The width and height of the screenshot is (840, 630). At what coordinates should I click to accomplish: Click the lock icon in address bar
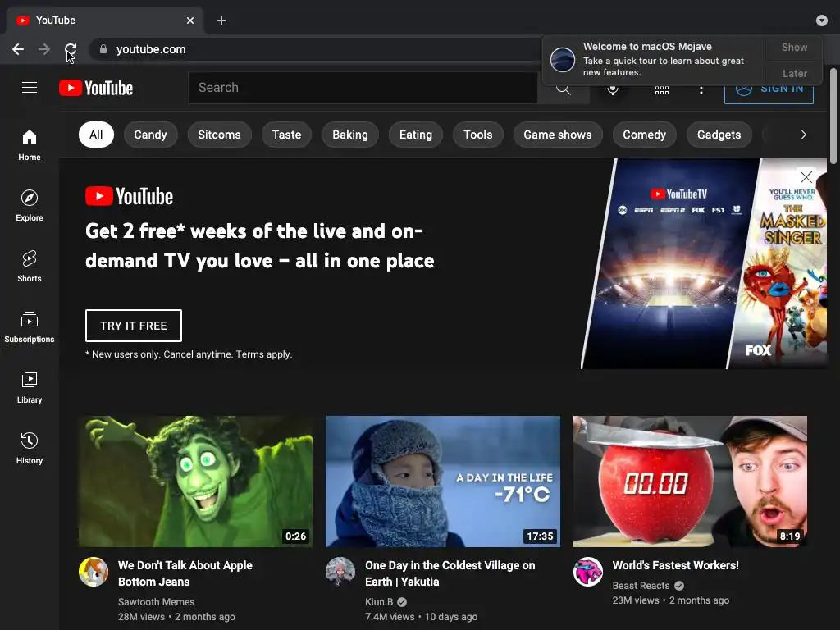click(x=103, y=49)
